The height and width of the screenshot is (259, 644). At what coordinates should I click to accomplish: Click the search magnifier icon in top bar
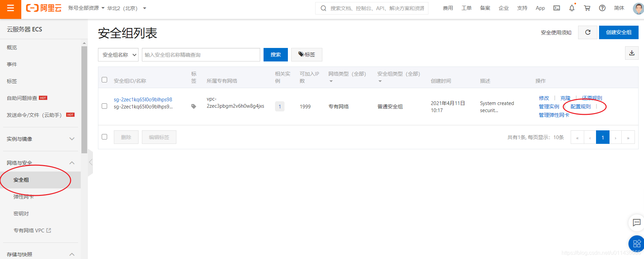[323, 8]
